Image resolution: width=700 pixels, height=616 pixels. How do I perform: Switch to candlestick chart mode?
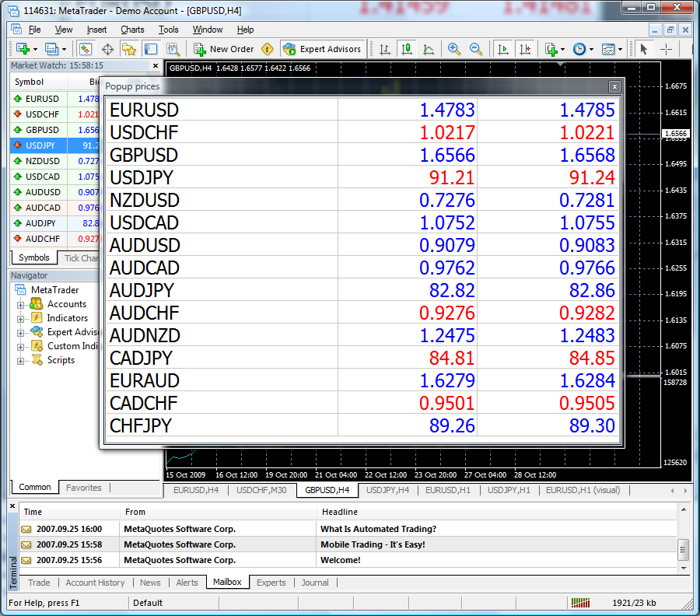406,49
